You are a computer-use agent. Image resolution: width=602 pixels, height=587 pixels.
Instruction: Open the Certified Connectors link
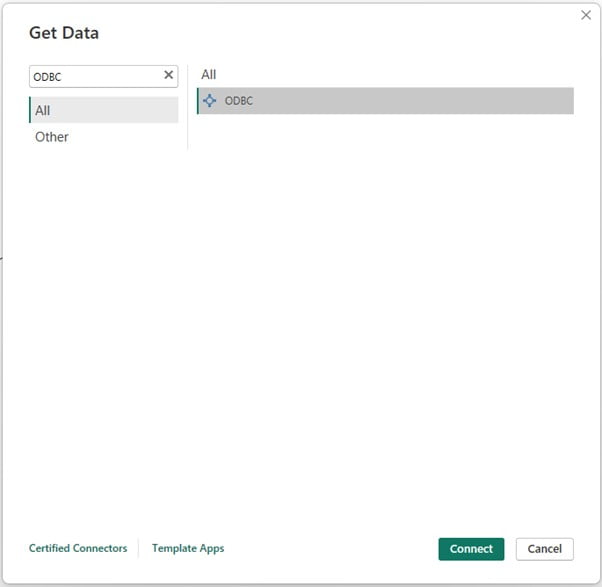pyautogui.click(x=78, y=548)
